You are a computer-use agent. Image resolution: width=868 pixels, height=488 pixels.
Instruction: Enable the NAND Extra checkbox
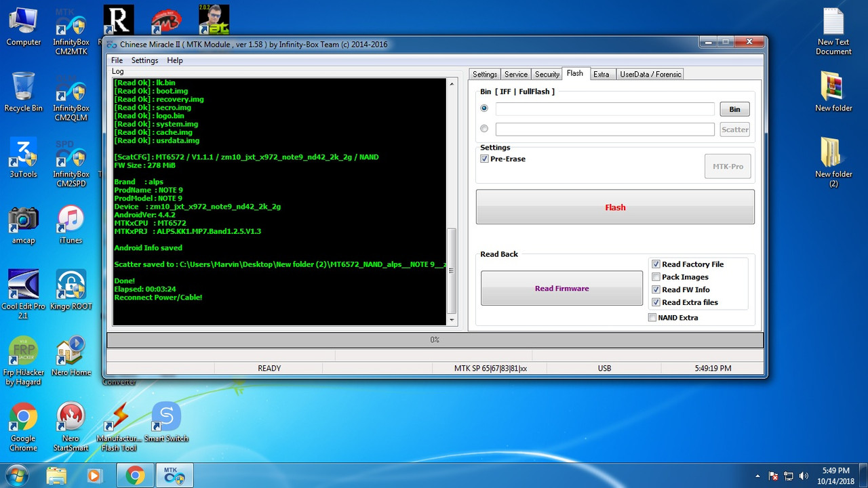tap(652, 317)
